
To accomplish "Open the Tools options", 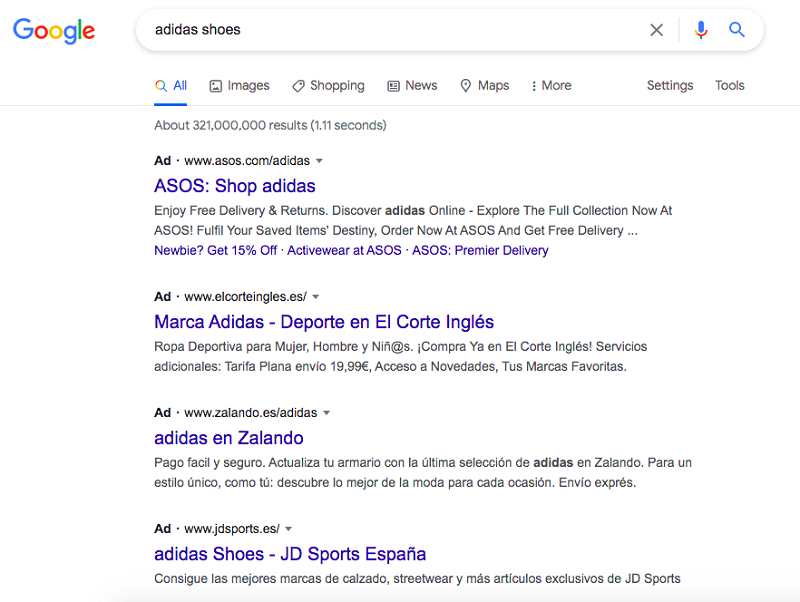I will click(x=730, y=85).
